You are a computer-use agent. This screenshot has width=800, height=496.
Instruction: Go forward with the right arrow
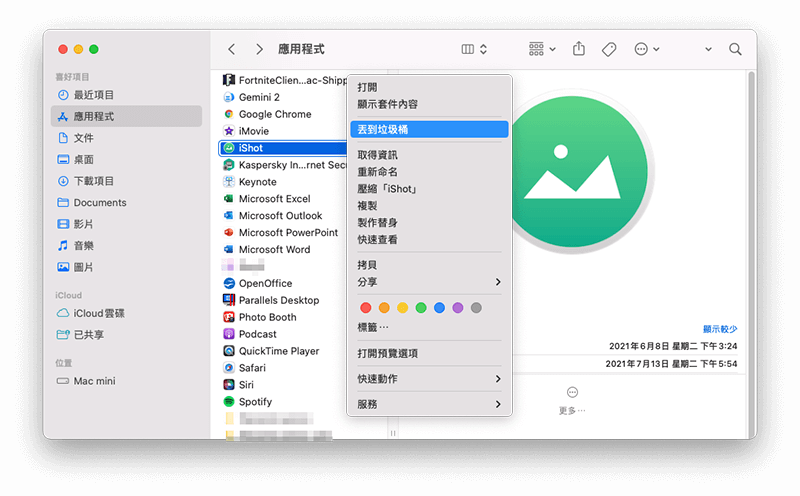[260, 49]
